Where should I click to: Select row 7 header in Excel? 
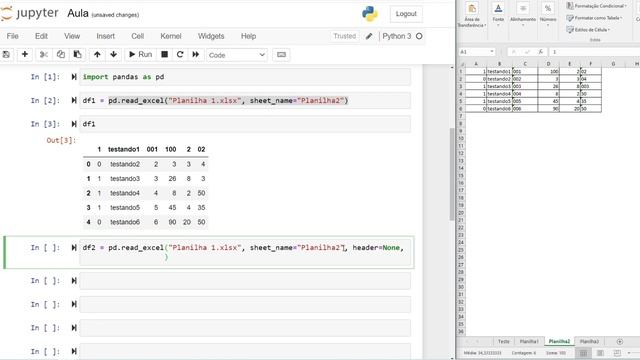(461, 116)
